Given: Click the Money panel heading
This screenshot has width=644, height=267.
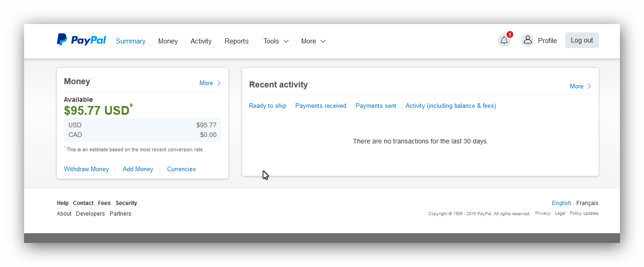Looking at the screenshot, I should (x=77, y=81).
